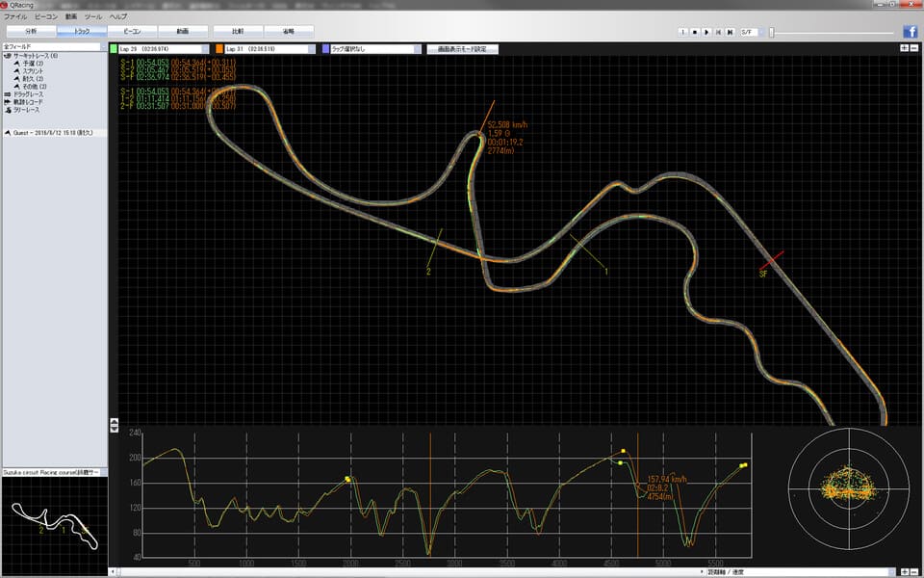Click sector marker 1 on the track map
Image resolution: width=924 pixels, height=578 pixels.
(588, 252)
